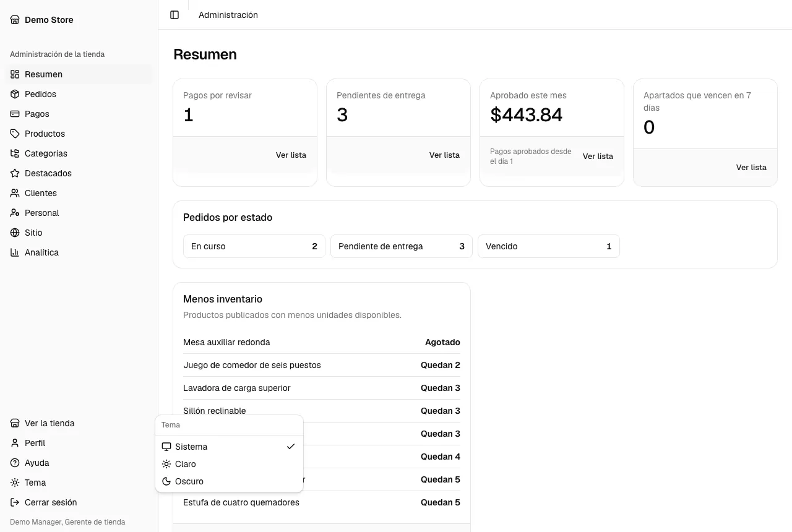Click the Mesa auxiliar redonda product row
Image resolution: width=792 pixels, height=532 pixels.
tap(322, 342)
